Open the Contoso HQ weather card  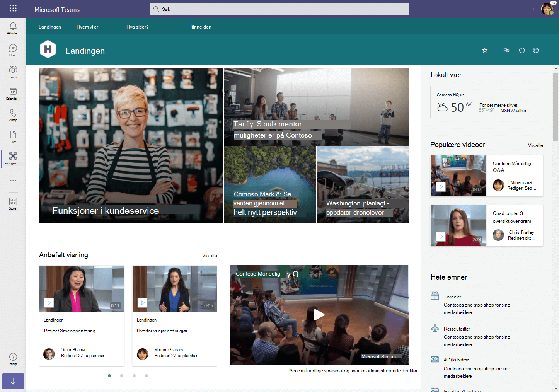(x=487, y=102)
